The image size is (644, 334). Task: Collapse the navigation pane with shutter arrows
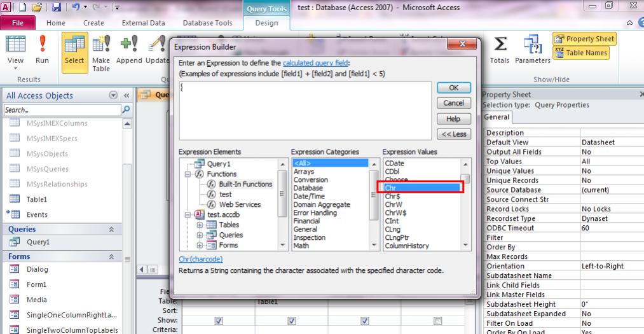[127, 95]
